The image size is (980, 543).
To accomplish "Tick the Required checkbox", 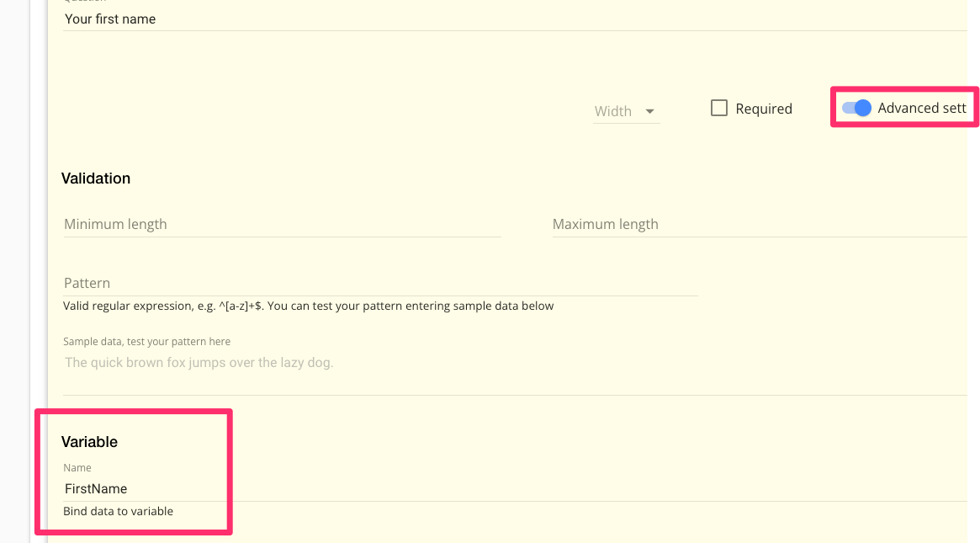I will [719, 108].
